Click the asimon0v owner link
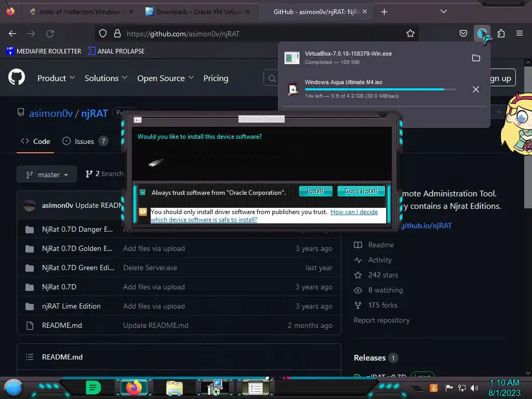 pos(51,113)
